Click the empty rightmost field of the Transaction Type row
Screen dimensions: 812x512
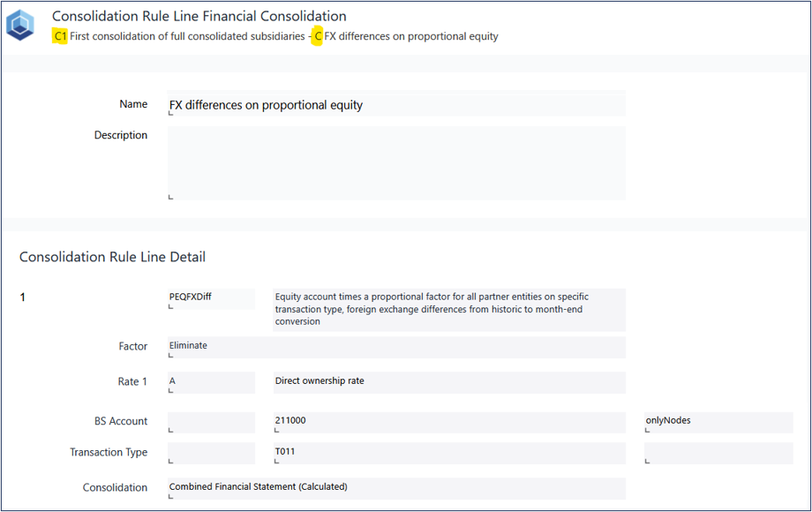(718, 452)
